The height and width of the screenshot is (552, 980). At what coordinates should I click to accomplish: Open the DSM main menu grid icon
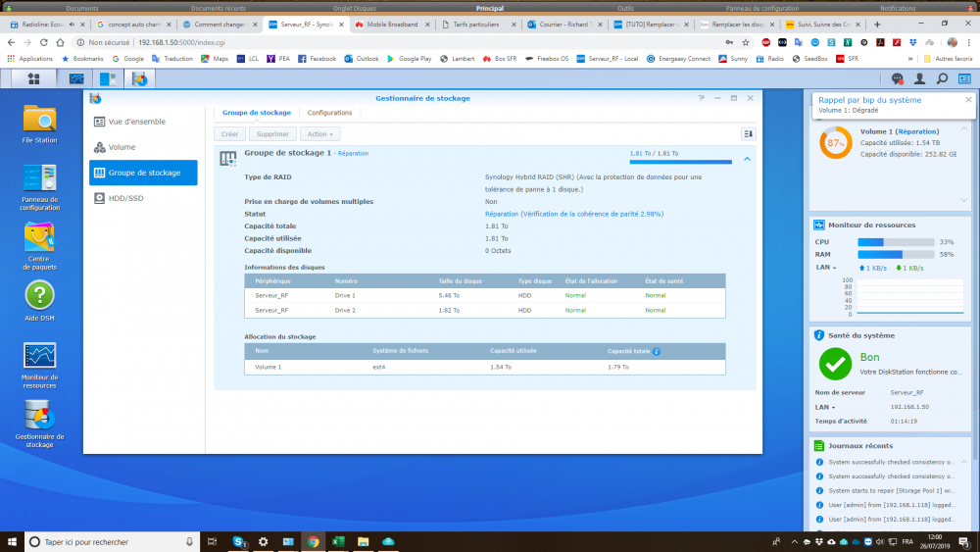(33, 78)
